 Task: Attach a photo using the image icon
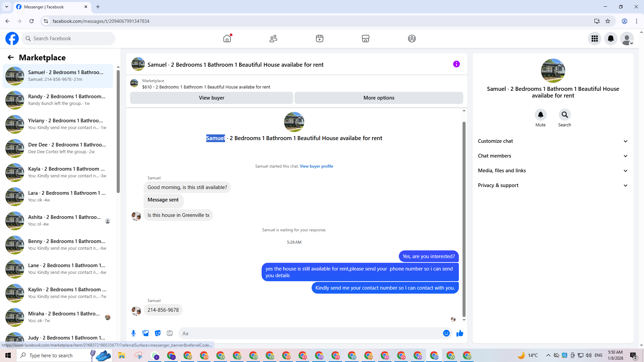click(146, 333)
